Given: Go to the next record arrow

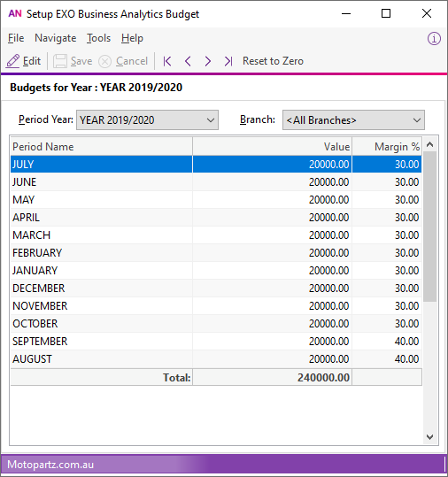Looking at the screenshot, I should (208, 61).
